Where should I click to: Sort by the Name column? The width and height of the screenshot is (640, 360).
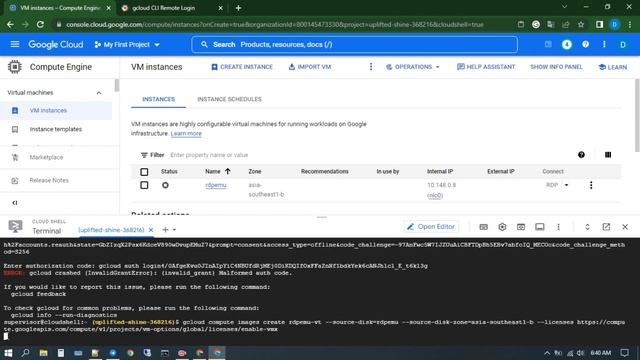coord(218,171)
